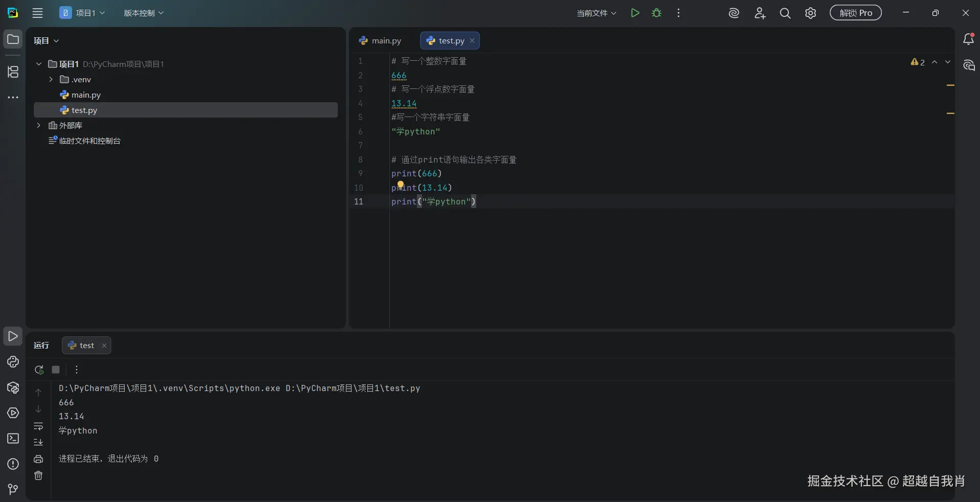The height and width of the screenshot is (502, 980).
Task: Click the 运行 tool window title
Action: click(41, 346)
